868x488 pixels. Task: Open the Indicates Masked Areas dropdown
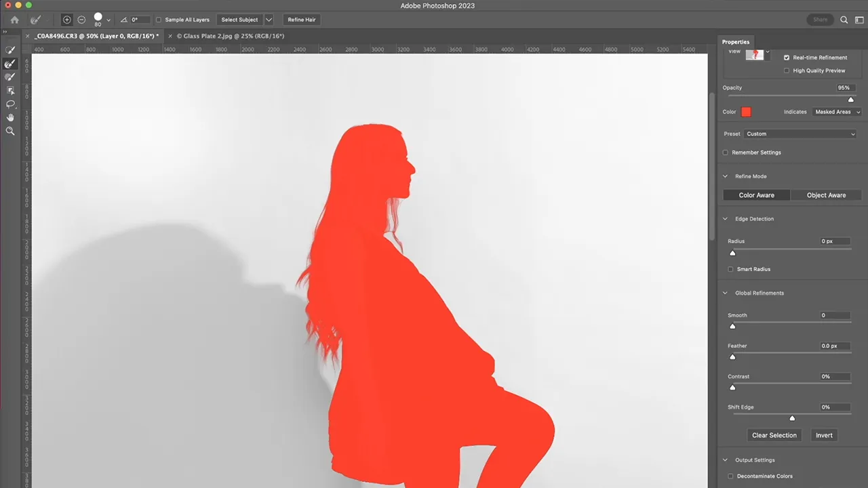[837, 112]
